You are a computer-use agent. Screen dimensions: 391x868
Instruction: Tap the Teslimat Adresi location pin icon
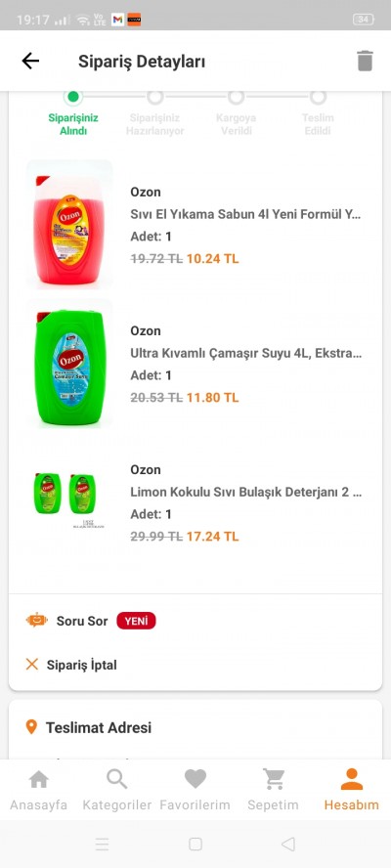coord(31,727)
